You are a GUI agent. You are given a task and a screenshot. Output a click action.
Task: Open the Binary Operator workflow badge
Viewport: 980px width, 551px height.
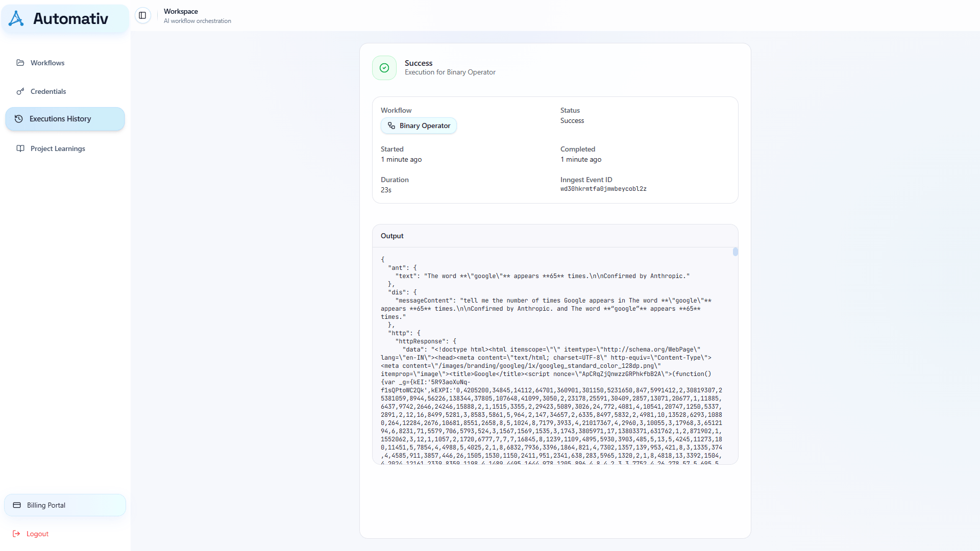tap(419, 126)
